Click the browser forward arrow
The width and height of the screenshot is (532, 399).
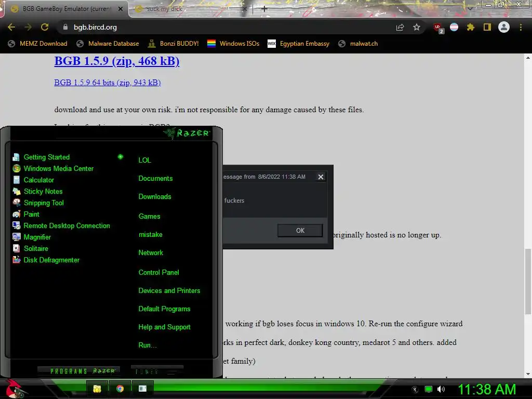[x=28, y=27]
